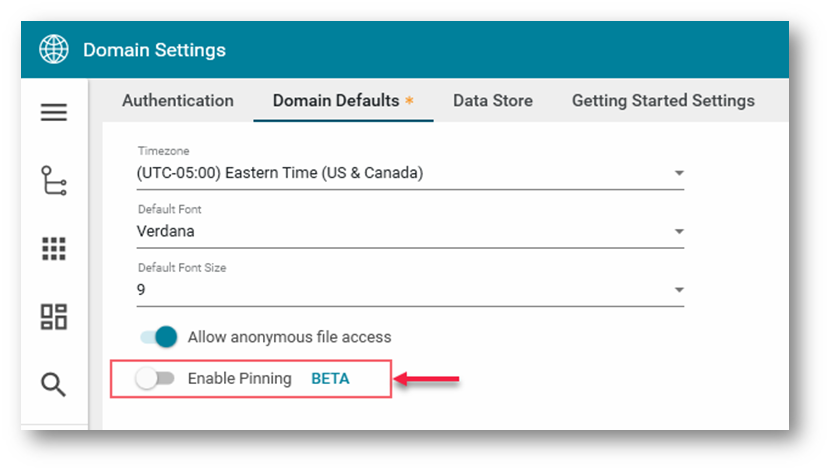Click the Domain Settings header title
Viewport: 831px width, 472px height.
point(154,50)
